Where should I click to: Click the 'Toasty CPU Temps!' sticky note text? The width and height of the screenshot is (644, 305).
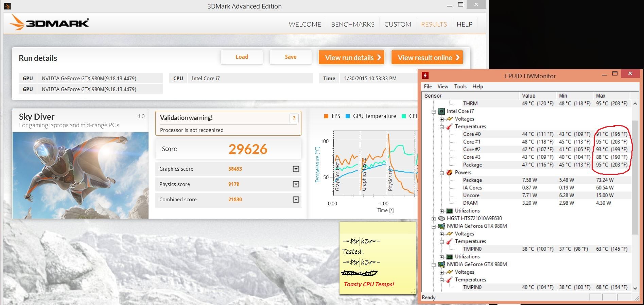pos(369,284)
